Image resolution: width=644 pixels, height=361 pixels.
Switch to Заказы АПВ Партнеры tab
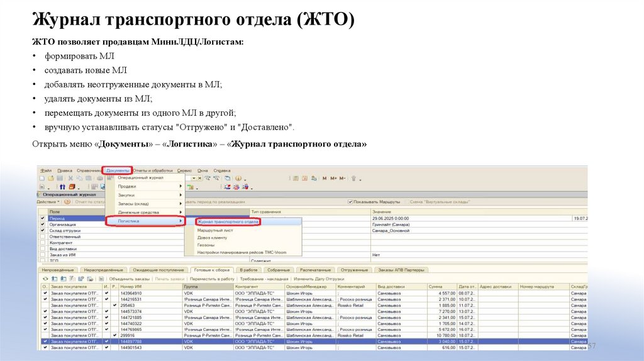click(x=401, y=270)
